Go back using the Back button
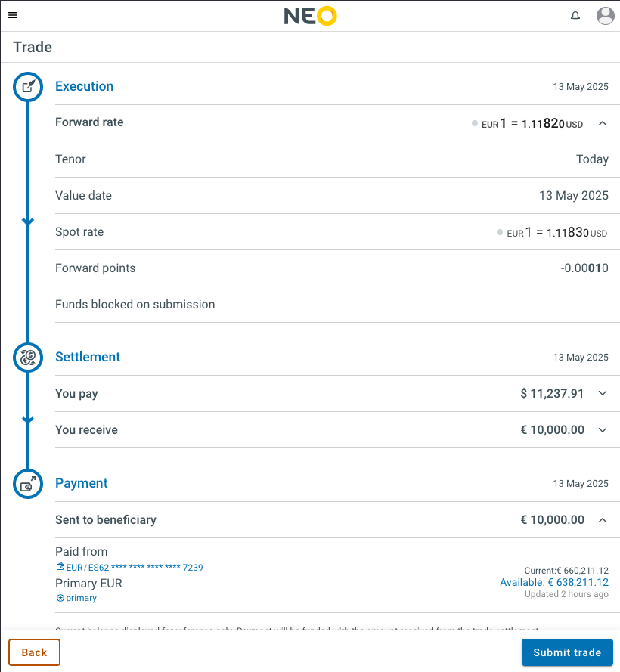 coord(34,652)
